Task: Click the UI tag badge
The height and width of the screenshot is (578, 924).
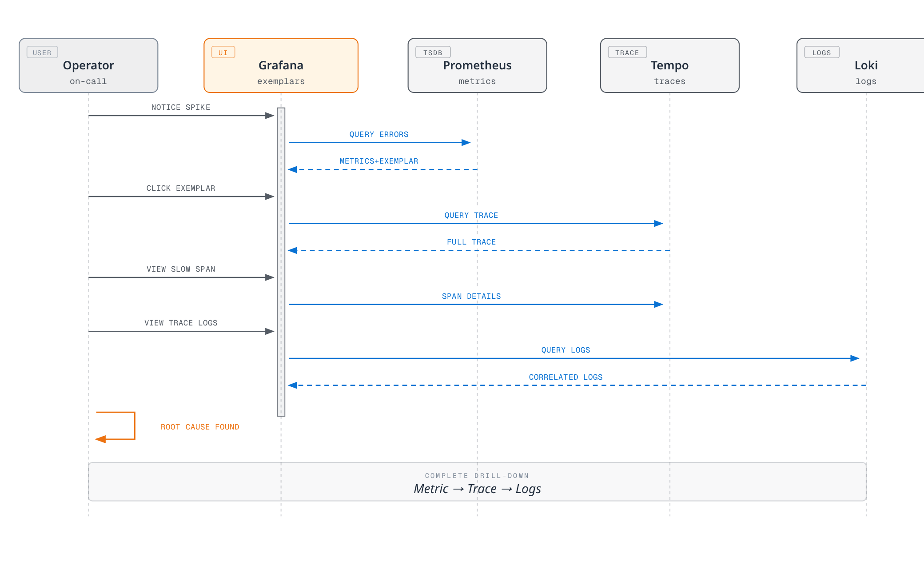Action: 223,52
